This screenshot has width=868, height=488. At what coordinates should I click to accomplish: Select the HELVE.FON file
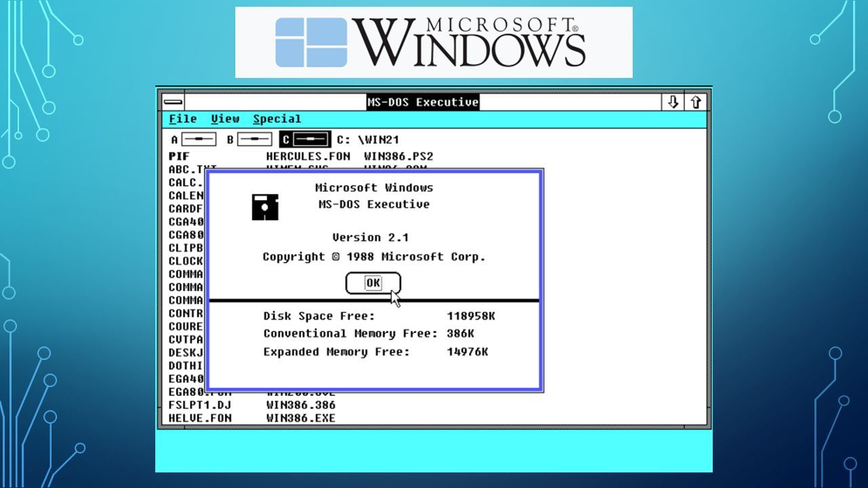tap(200, 418)
